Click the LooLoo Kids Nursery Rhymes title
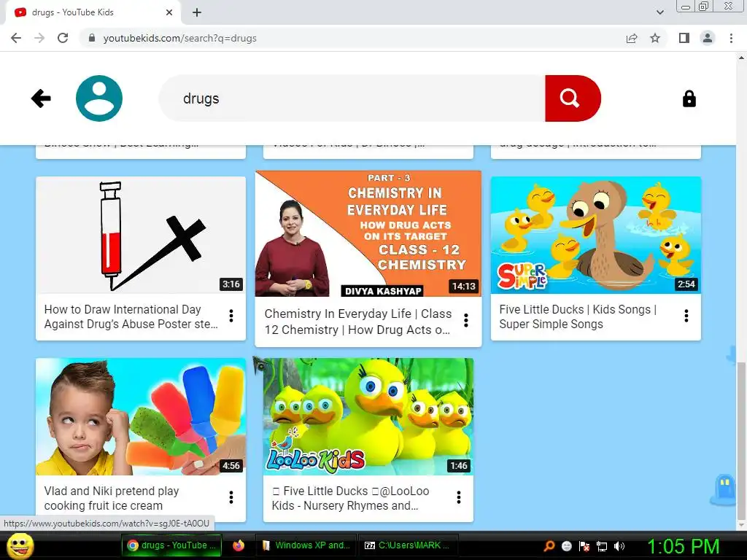 [x=351, y=498]
